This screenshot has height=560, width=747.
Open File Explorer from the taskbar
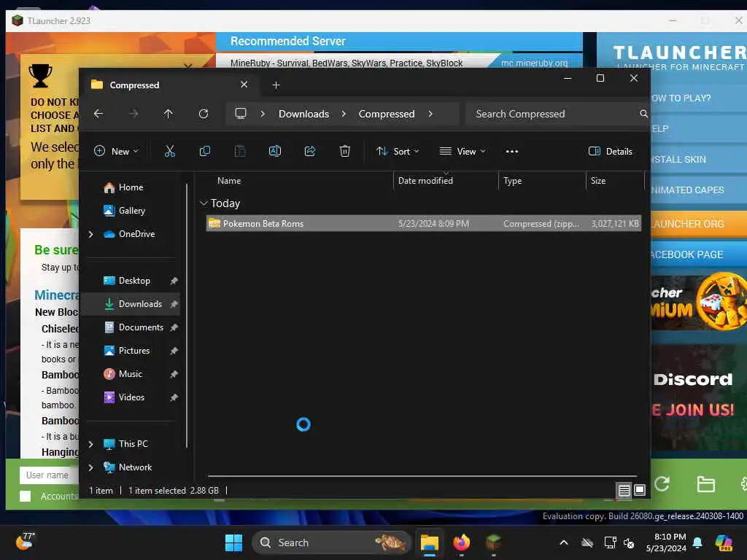429,542
